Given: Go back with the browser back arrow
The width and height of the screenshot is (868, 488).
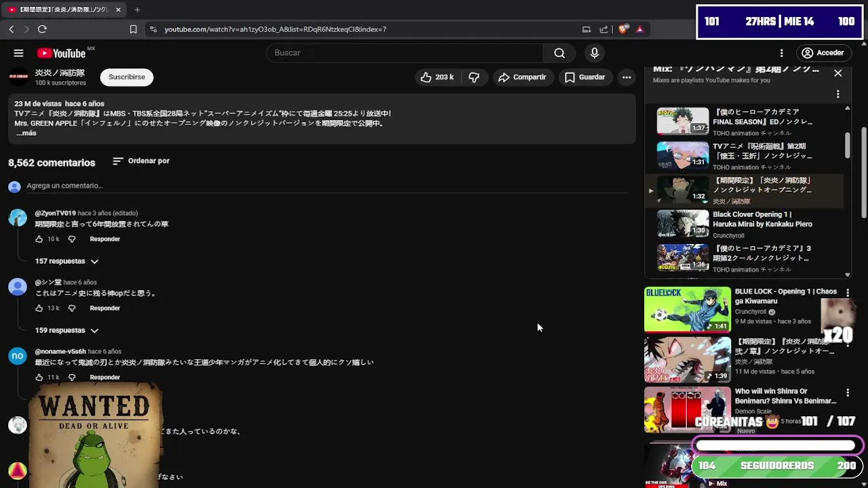Looking at the screenshot, I should [x=11, y=29].
